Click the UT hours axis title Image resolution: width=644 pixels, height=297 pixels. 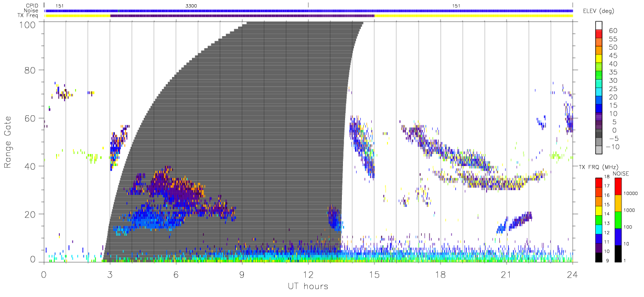point(307,286)
